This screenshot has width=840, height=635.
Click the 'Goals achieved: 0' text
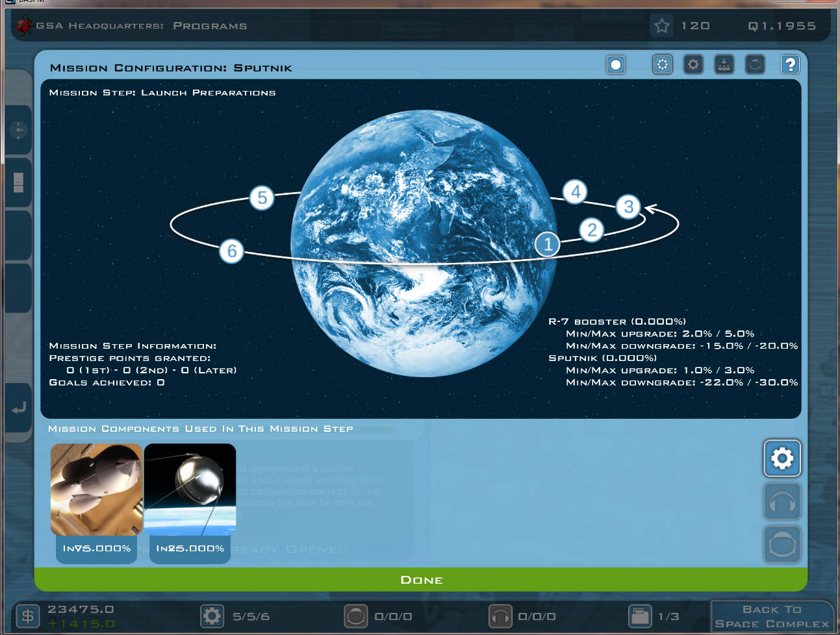coord(107,382)
